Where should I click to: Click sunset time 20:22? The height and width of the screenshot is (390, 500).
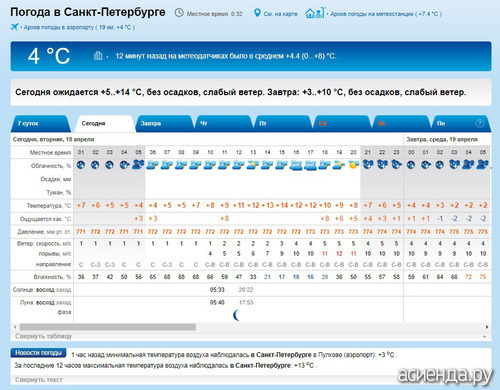pyautogui.click(x=246, y=290)
